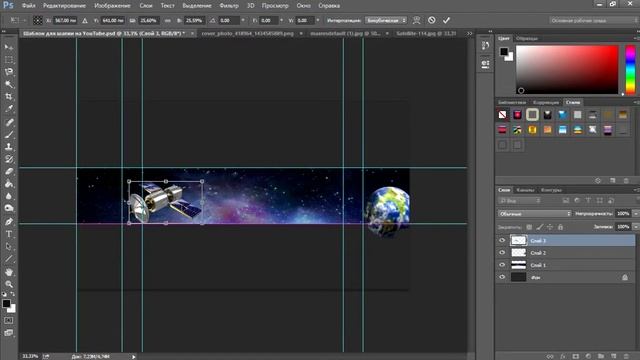Select the Hand tool

click(9, 272)
